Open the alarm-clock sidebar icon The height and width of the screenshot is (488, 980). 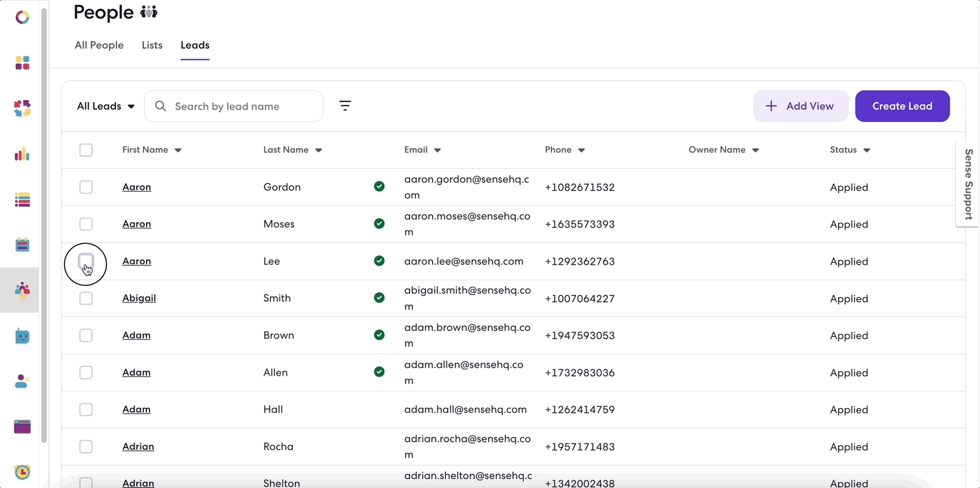[22, 472]
